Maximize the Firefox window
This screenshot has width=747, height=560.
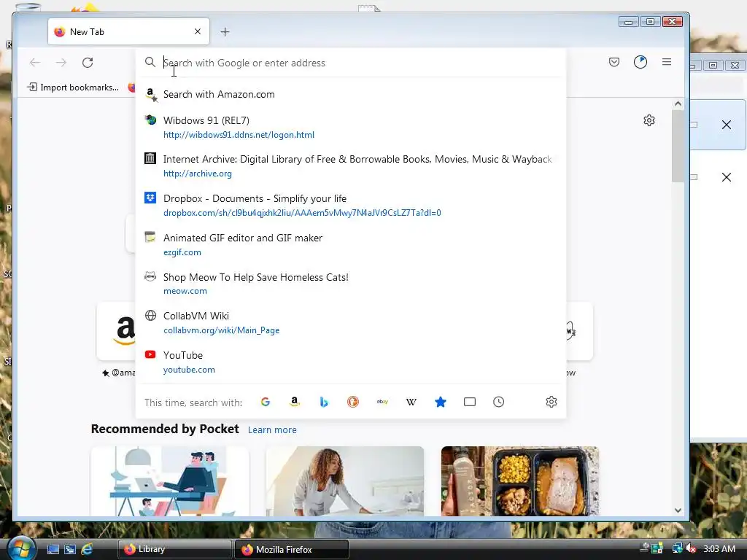pos(650,22)
